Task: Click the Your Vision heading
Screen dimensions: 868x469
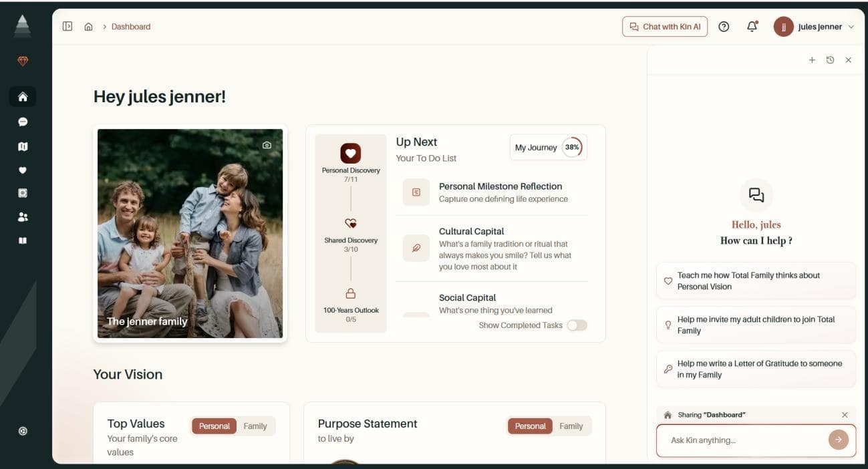Action: 128,374
